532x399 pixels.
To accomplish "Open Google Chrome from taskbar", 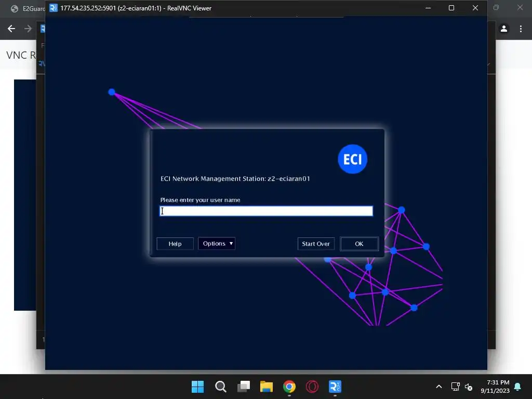I will (289, 387).
